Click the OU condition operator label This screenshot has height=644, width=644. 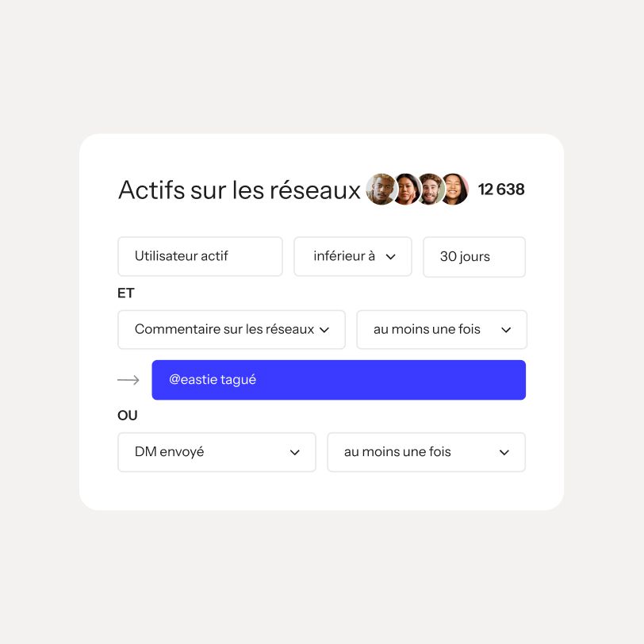point(128,416)
